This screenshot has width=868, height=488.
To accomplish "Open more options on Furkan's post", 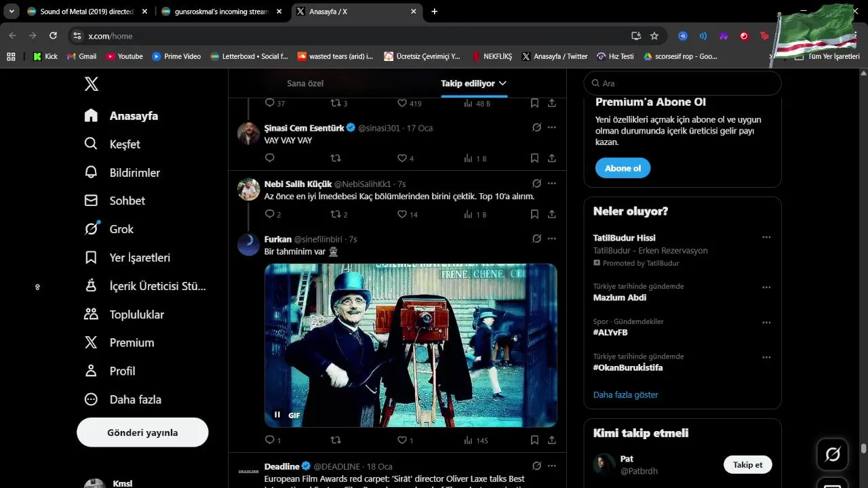I will tap(552, 239).
